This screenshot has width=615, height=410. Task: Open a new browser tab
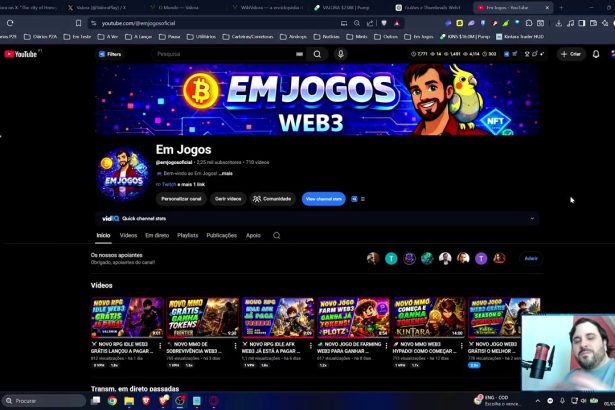[561, 7]
